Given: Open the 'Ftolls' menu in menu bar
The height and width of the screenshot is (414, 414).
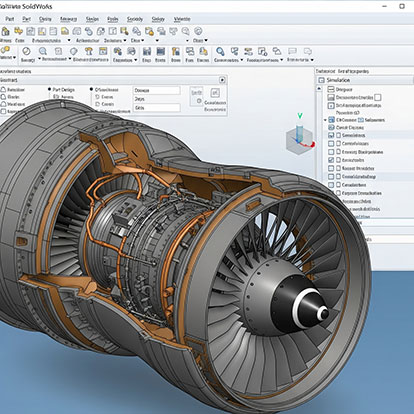Looking at the screenshot, I should [113, 19].
